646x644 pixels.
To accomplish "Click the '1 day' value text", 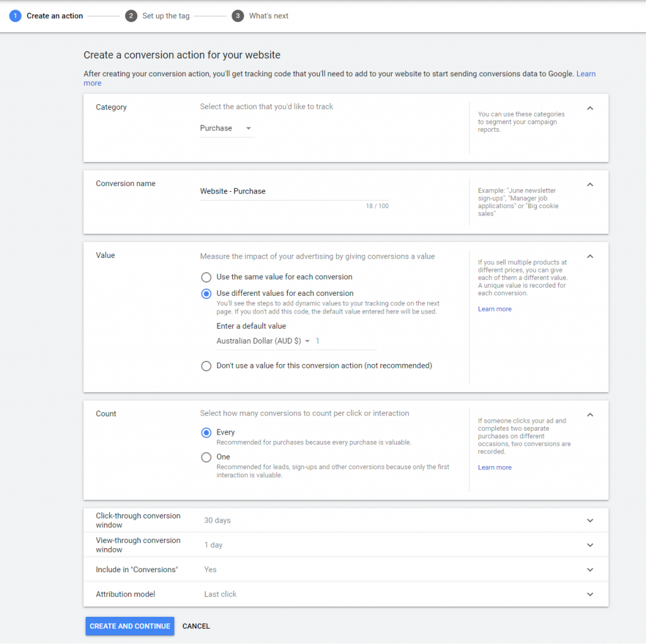I will [x=213, y=545].
